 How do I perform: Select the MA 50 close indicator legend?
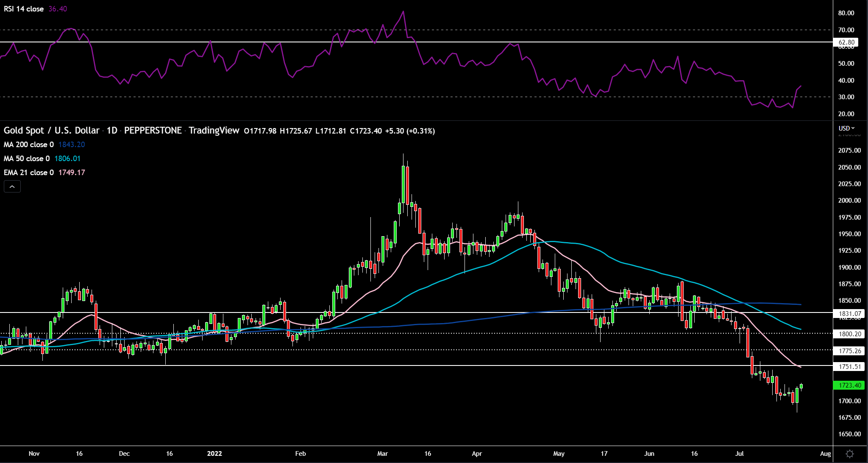(x=26, y=159)
